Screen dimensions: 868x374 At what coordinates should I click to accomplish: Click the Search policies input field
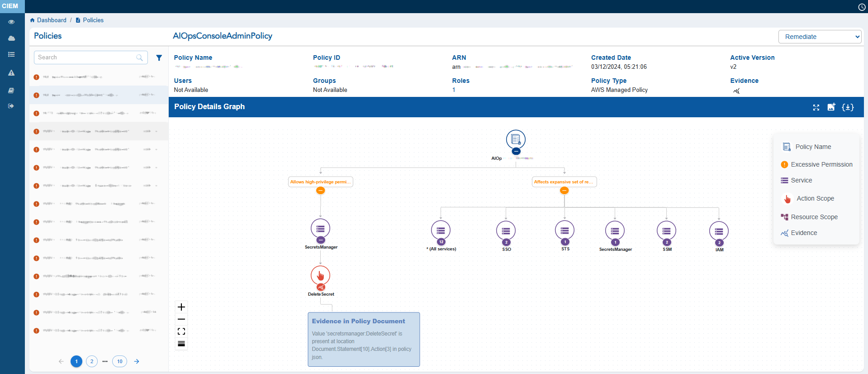86,58
